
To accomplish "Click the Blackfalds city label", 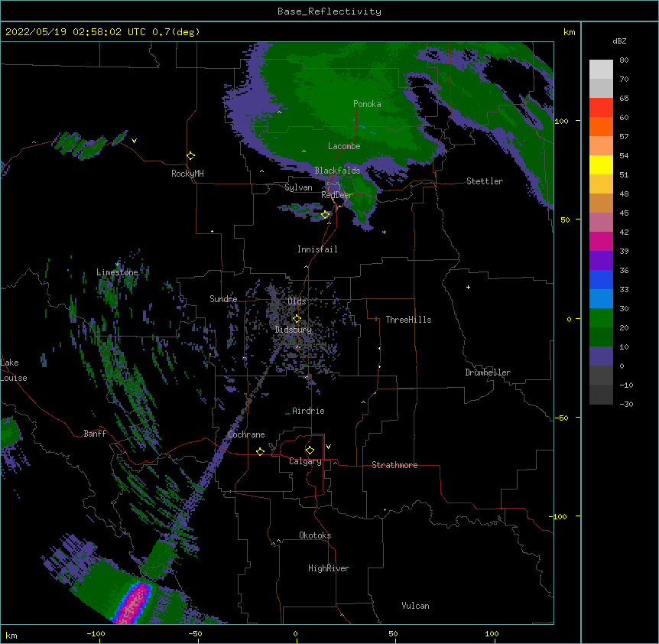I will pyautogui.click(x=337, y=171).
